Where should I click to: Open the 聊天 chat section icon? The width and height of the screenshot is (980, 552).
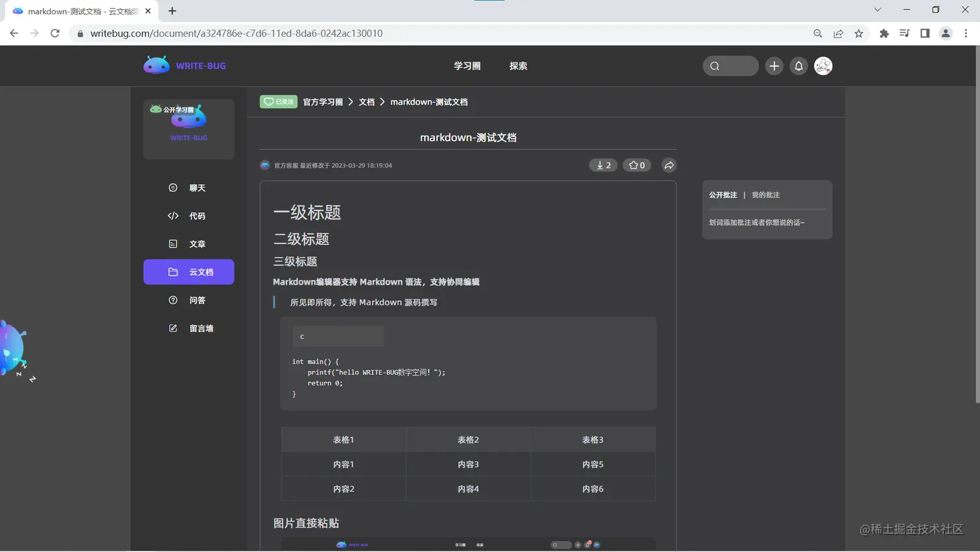172,187
